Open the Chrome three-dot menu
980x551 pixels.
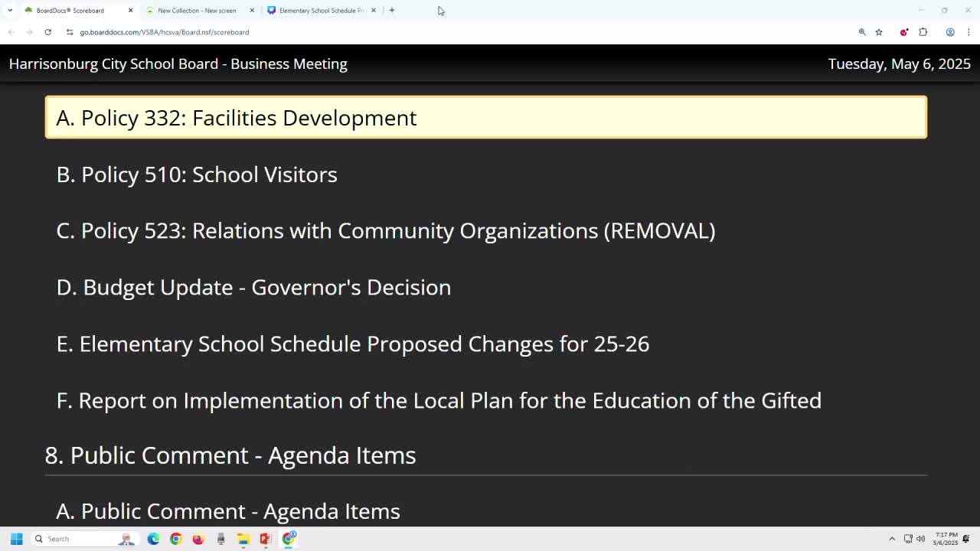969,32
